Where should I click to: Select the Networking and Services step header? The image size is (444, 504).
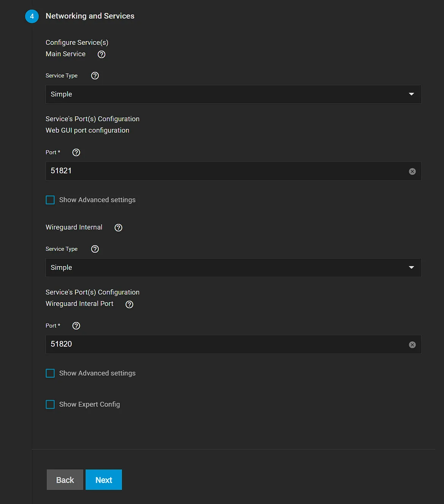(90, 16)
